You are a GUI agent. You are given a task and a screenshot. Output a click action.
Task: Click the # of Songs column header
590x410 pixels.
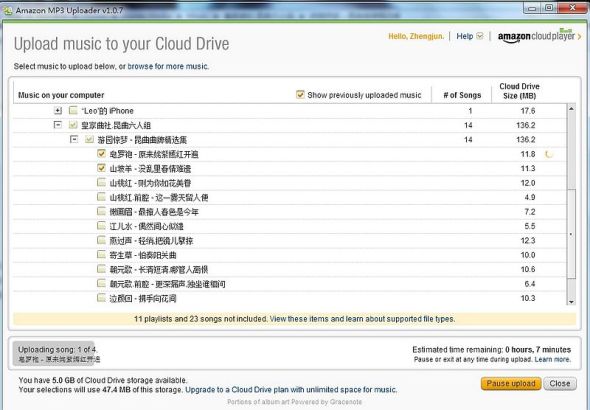click(462, 95)
